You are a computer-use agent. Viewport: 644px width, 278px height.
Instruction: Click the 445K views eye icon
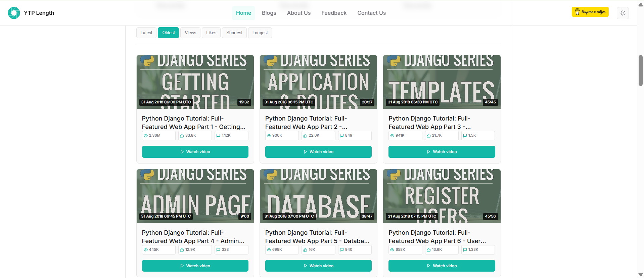click(146, 250)
